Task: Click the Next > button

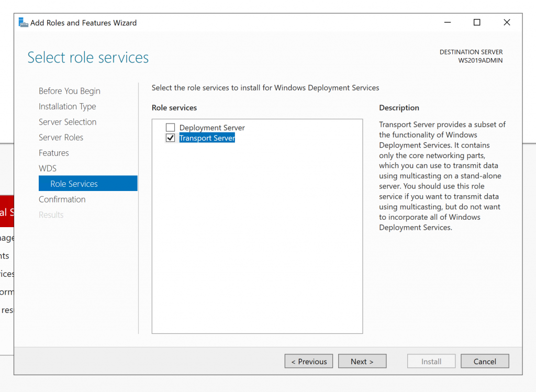Action: pos(362,361)
